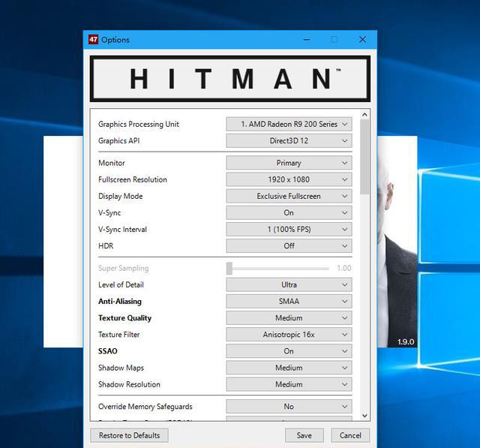
Task: Click the Super Sampling value 1.00
Action: (344, 268)
